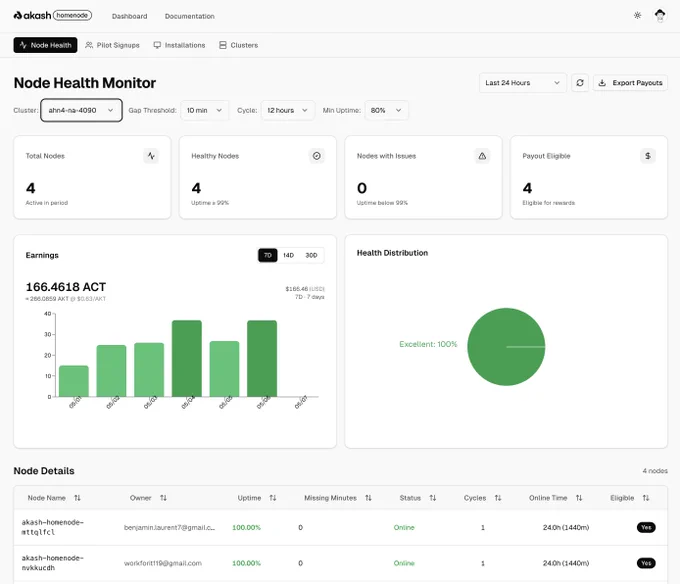Click the Nodes with Issues warning icon

click(x=482, y=156)
